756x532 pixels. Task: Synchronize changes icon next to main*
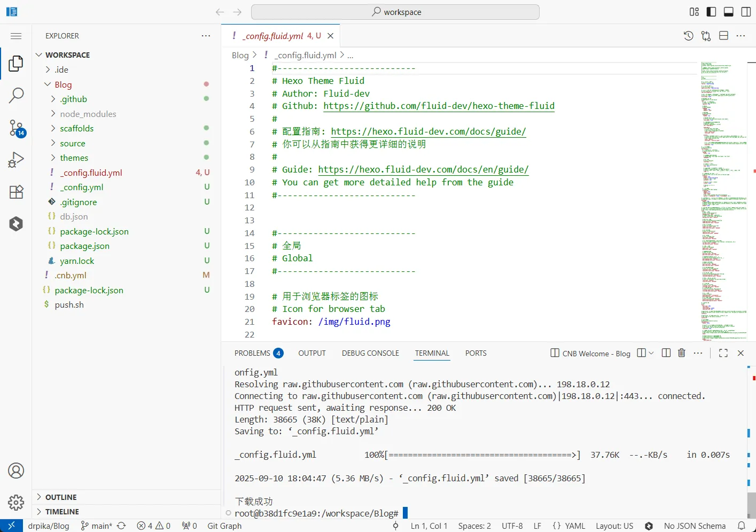[121, 526]
